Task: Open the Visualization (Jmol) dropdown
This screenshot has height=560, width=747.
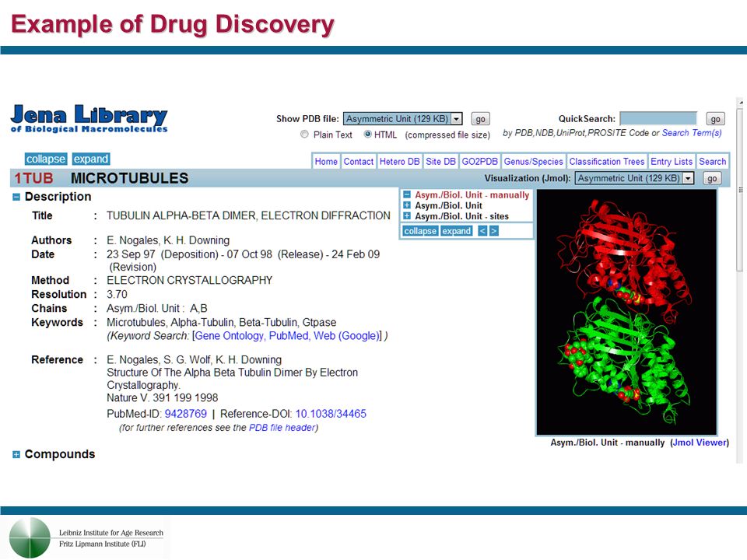Action: pyautogui.click(x=634, y=178)
